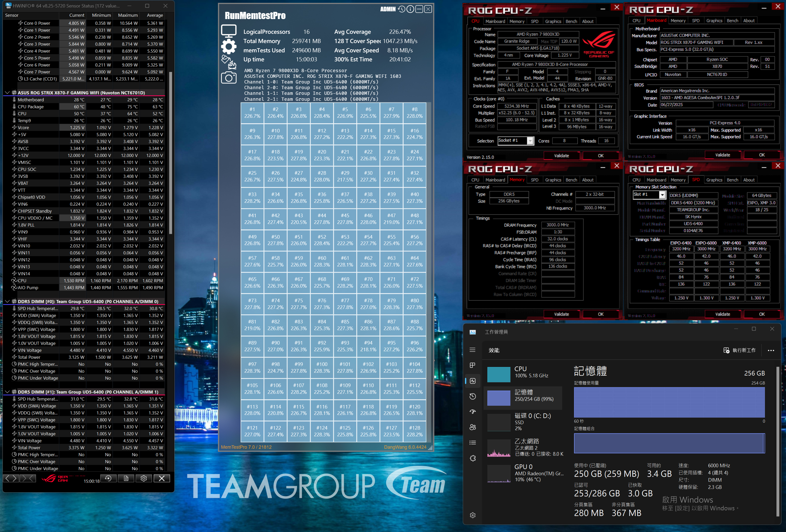The height and width of the screenshot is (532, 786).
Task: Open Task Manager settings gear at bottom
Action: [472, 515]
